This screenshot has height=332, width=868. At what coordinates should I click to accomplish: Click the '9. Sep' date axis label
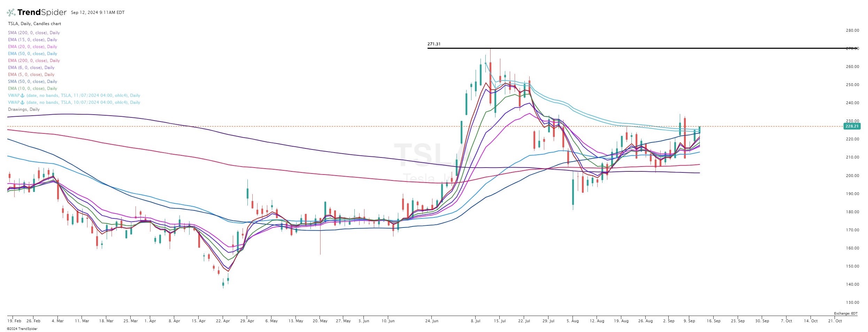(689, 321)
